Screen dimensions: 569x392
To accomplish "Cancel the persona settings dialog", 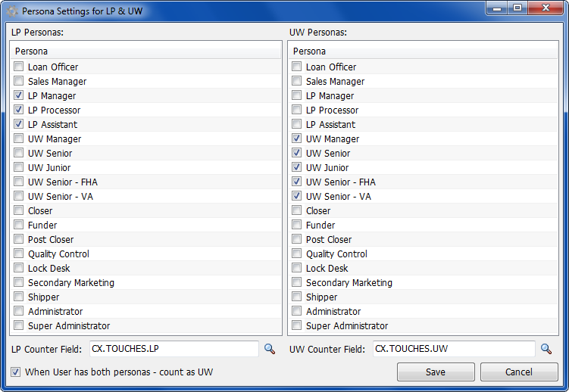I will [x=519, y=372].
